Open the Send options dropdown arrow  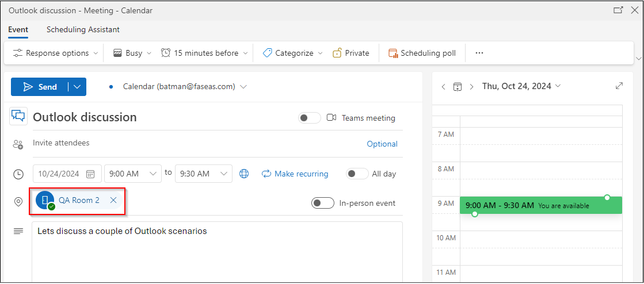pos(77,87)
